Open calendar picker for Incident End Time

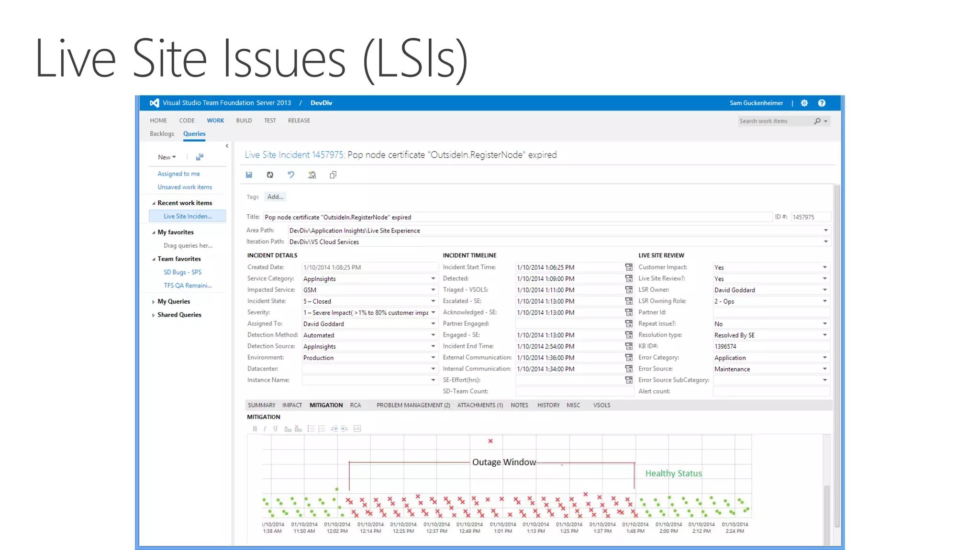[629, 346]
